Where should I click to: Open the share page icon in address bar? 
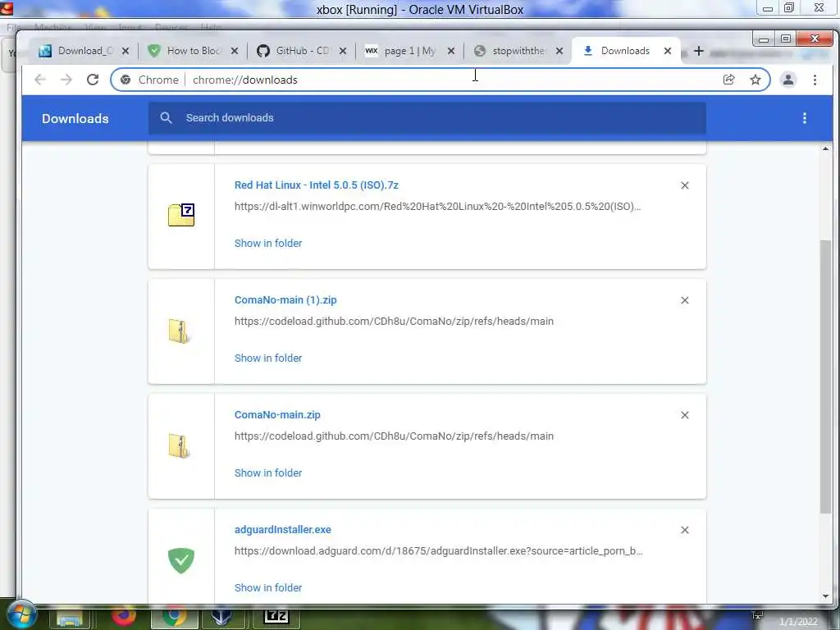coord(729,80)
